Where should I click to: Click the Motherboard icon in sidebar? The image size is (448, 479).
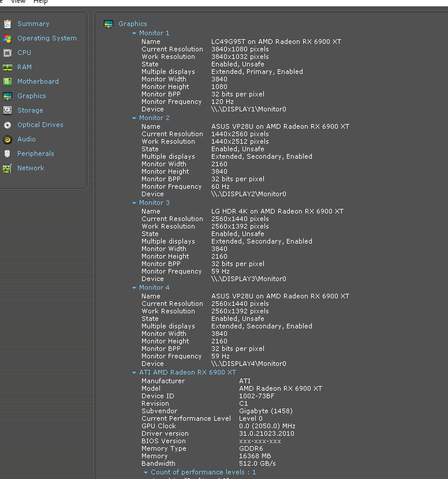point(8,81)
